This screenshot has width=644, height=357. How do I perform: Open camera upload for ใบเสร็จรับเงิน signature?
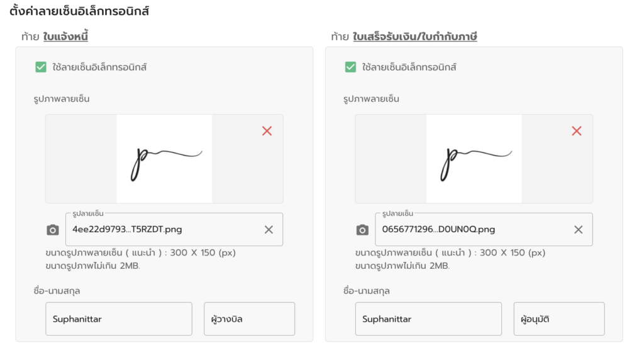[362, 230]
